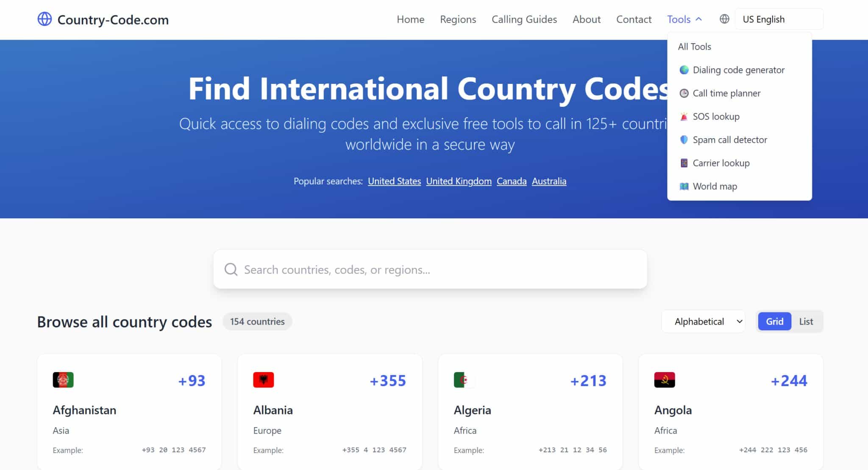The width and height of the screenshot is (868, 470).
Task: Click the World map icon in menu
Action: tap(684, 186)
